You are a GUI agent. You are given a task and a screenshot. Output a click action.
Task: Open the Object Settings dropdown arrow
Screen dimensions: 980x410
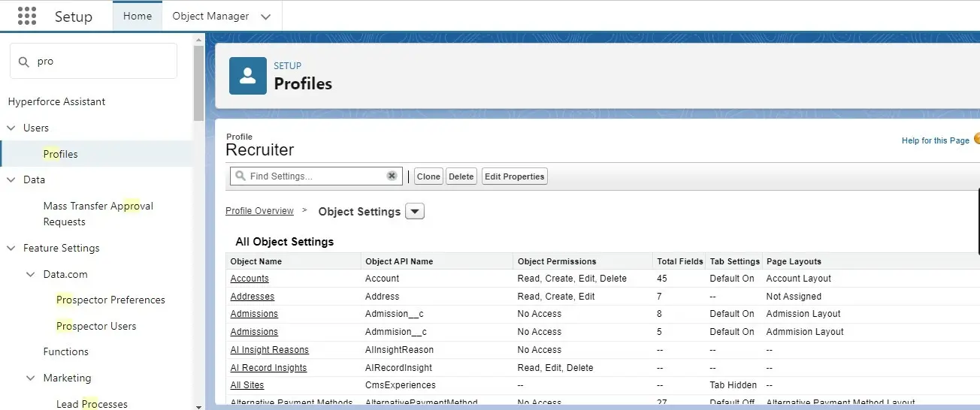tap(415, 212)
